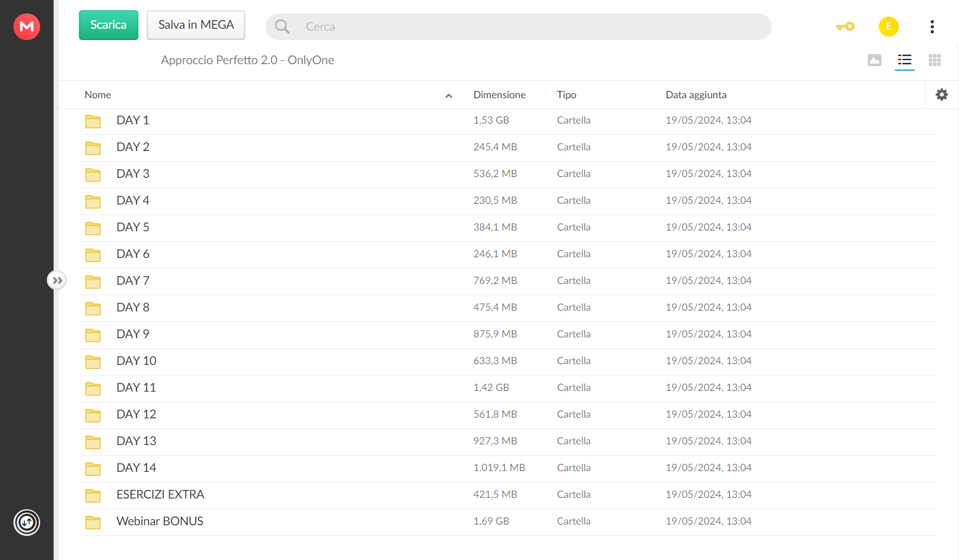Open the three-dot more options menu

coord(932,27)
